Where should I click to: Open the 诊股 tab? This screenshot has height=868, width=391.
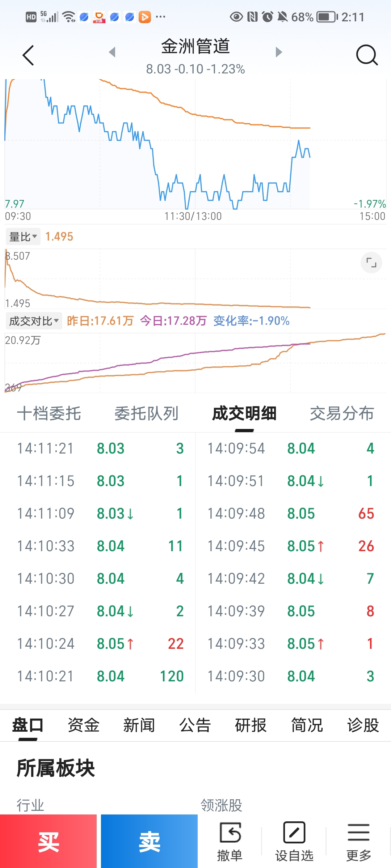(363, 725)
